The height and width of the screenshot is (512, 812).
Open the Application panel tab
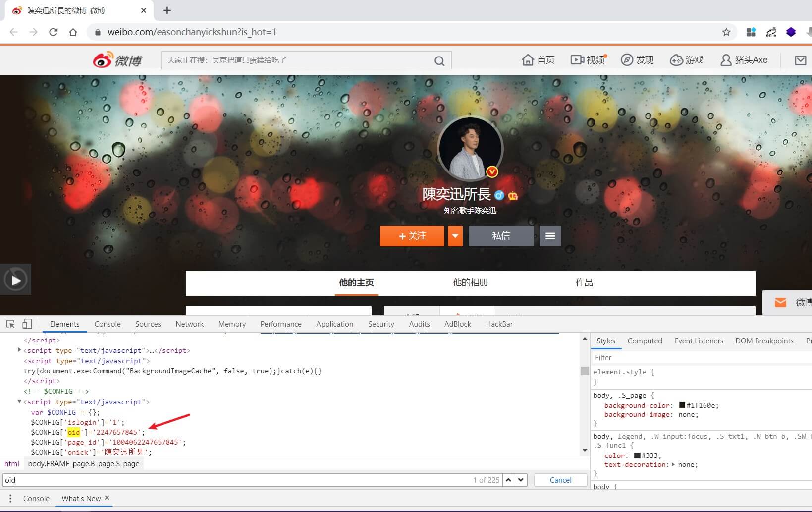coord(335,324)
